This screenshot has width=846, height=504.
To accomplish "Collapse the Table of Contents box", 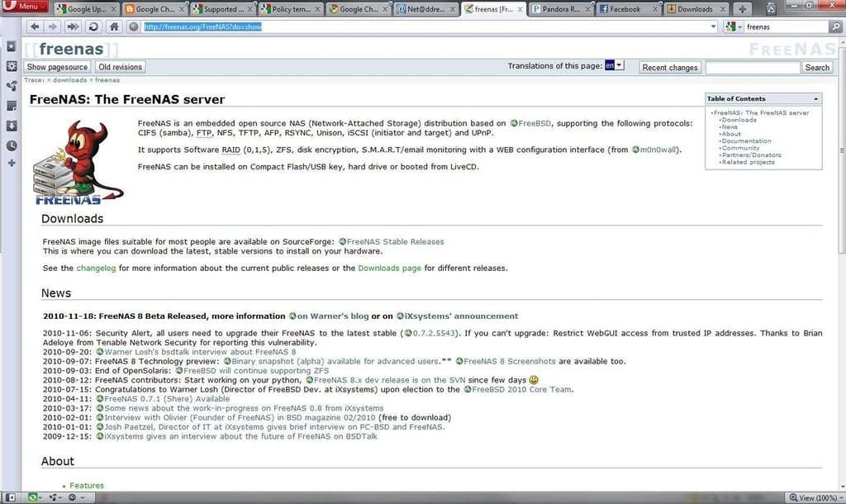I will point(815,99).
